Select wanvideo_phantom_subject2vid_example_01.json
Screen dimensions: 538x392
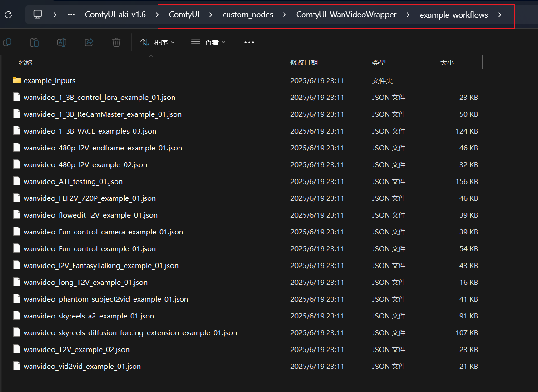[106, 299]
